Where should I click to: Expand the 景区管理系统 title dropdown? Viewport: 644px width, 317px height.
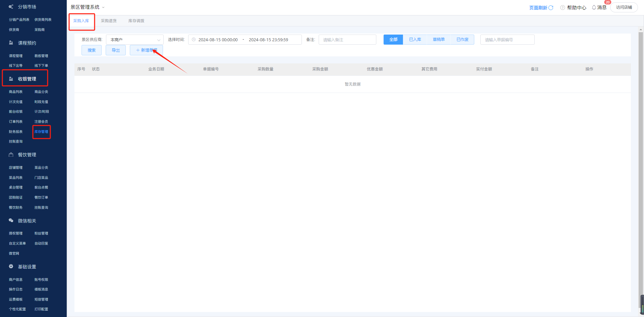(103, 7)
